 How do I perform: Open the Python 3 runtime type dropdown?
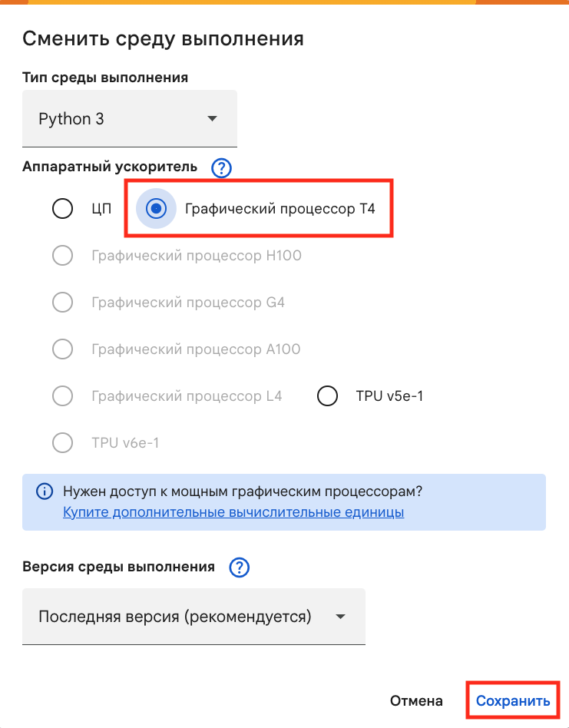click(129, 118)
